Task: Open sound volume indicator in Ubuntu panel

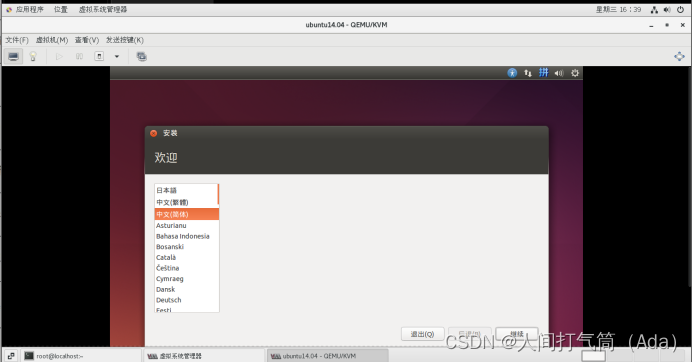Action: [559, 73]
